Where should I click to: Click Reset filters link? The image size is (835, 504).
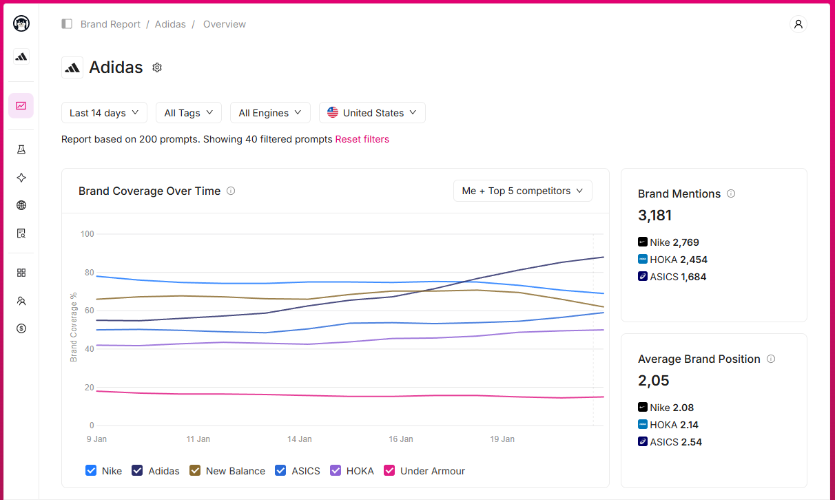(362, 139)
